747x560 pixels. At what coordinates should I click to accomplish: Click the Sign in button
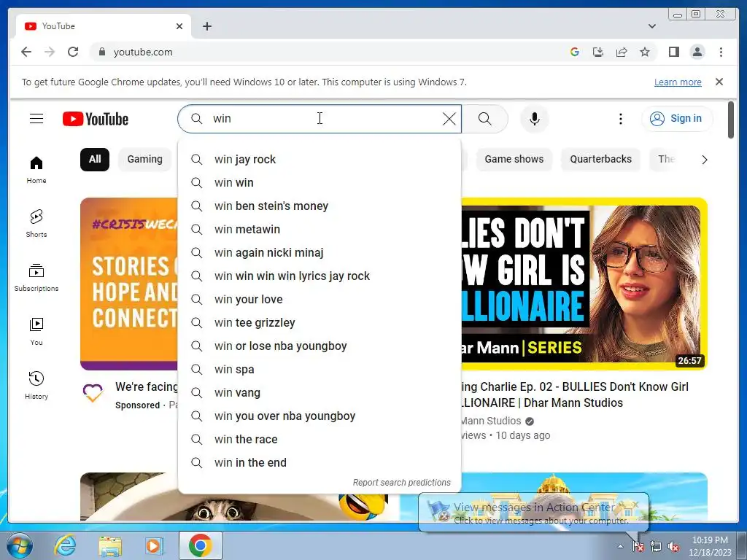click(x=677, y=119)
